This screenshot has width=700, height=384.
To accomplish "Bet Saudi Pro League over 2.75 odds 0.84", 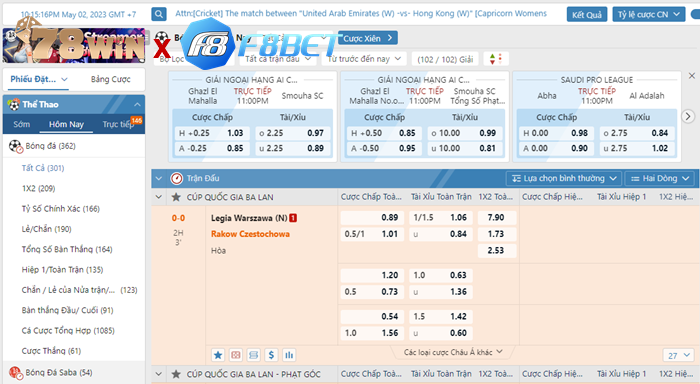I will coord(636,133).
